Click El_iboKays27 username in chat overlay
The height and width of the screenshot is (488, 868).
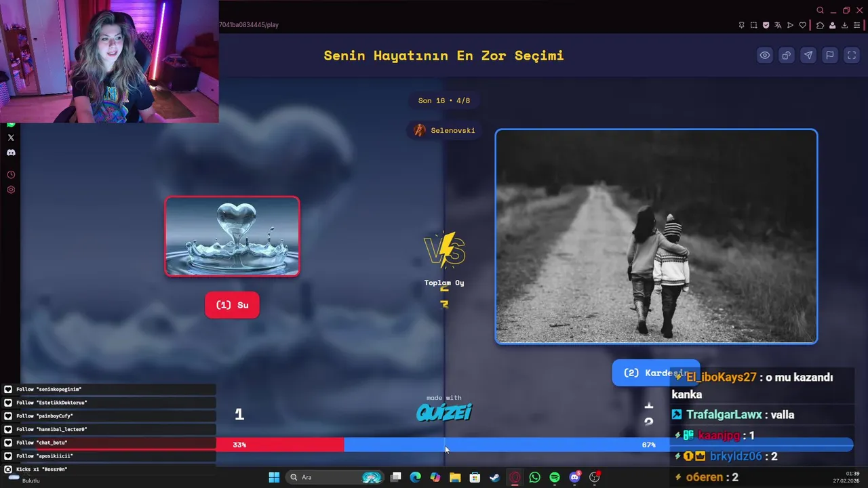[x=721, y=378]
